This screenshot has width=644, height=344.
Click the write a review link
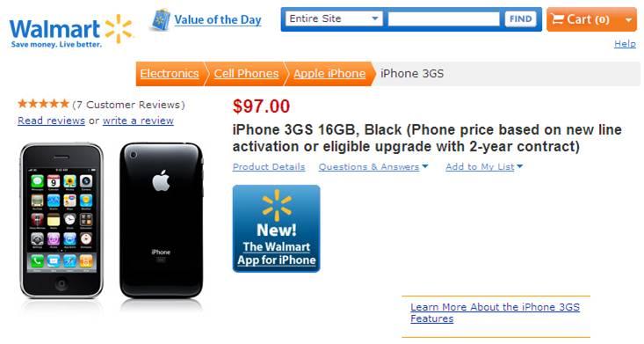click(x=138, y=121)
